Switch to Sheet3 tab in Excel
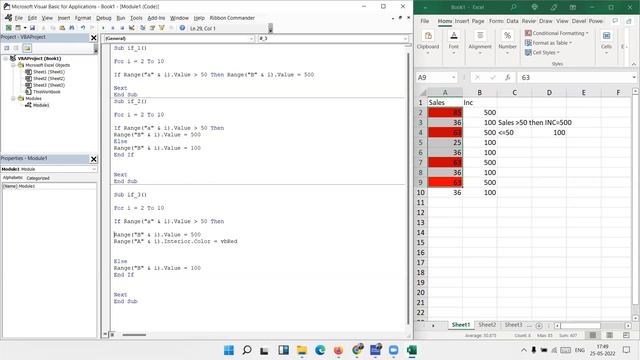 point(513,325)
